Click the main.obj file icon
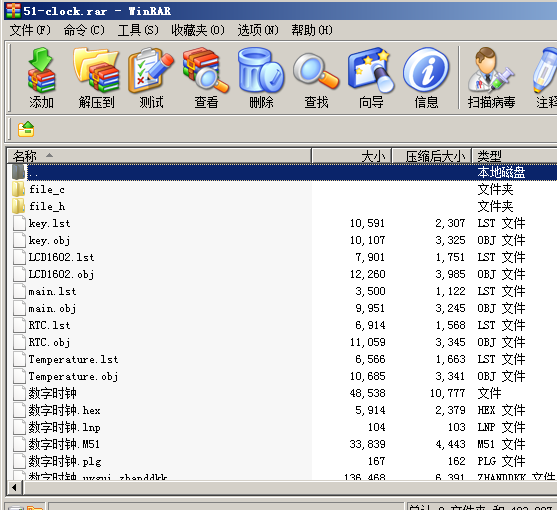 pos(19,308)
